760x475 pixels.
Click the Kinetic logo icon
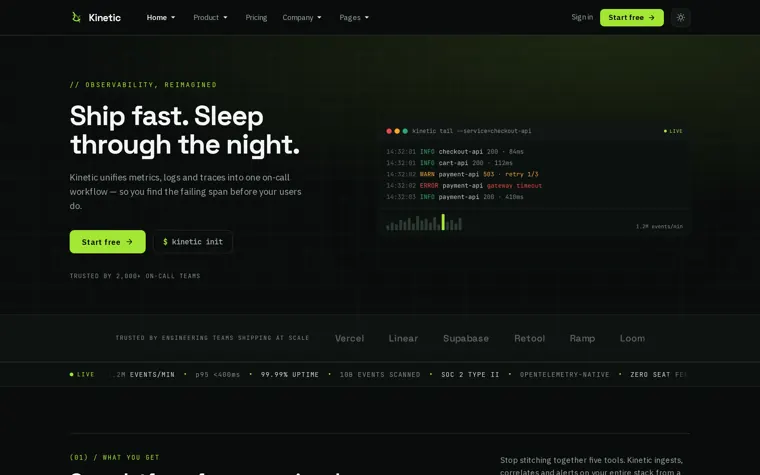tap(76, 17)
